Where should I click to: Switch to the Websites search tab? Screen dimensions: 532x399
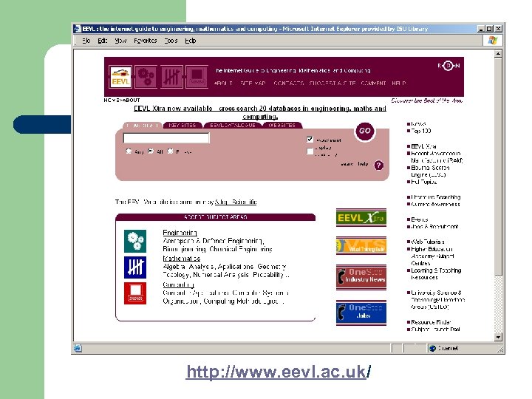tap(282, 125)
